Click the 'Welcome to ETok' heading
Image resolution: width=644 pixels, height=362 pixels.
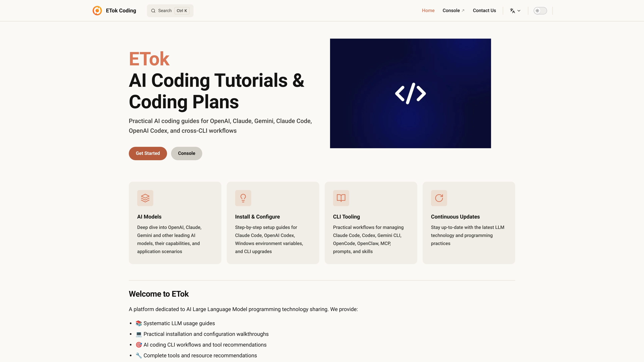pyautogui.click(x=159, y=294)
